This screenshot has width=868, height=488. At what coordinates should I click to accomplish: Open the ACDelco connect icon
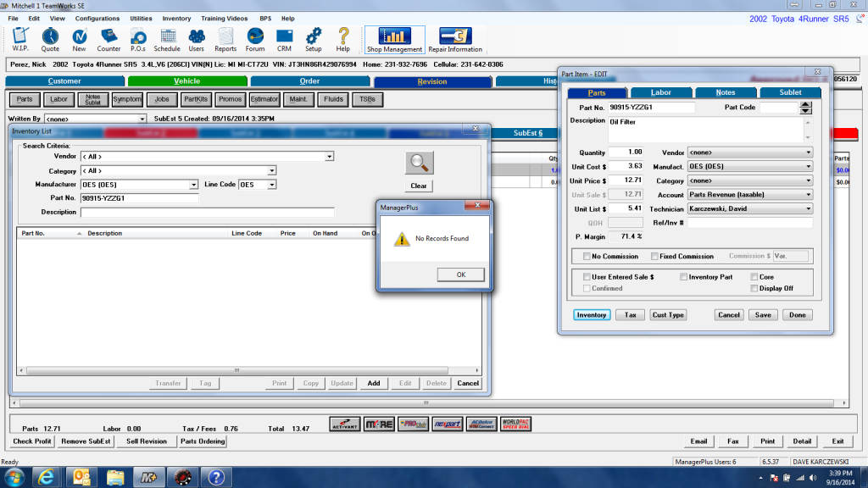(481, 424)
